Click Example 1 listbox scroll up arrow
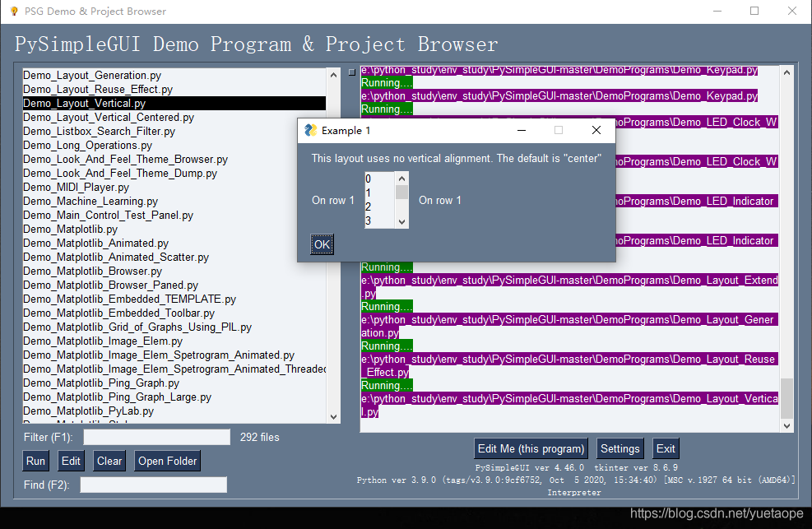 tap(401, 179)
